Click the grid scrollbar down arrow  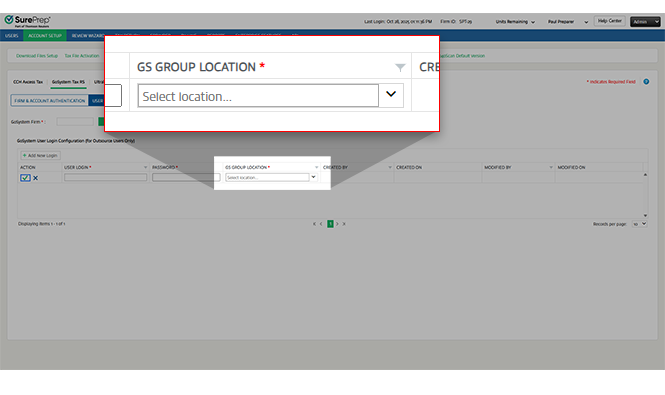[645, 216]
